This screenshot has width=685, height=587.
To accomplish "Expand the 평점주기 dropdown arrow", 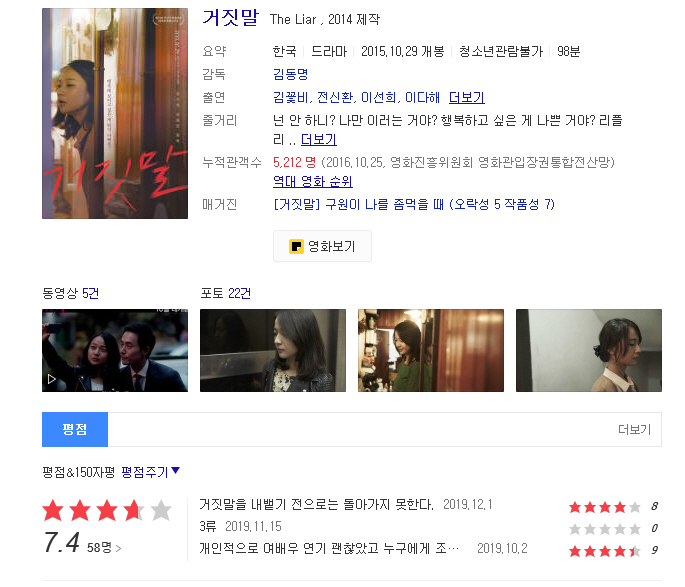I will coord(176,470).
